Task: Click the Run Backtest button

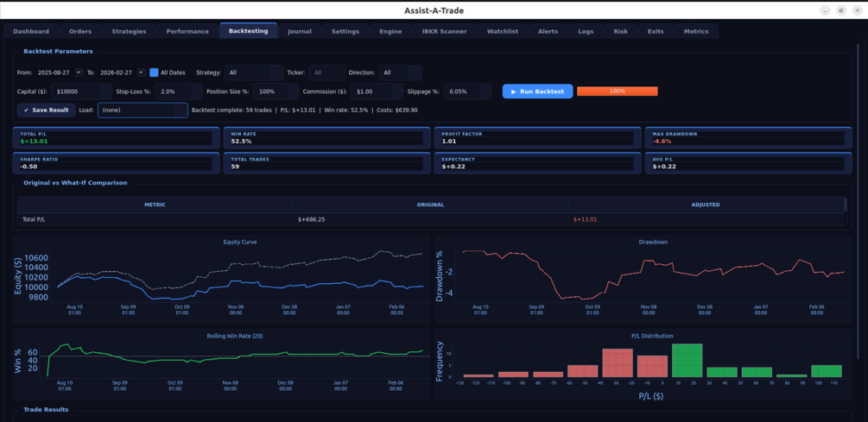Action: [537, 91]
